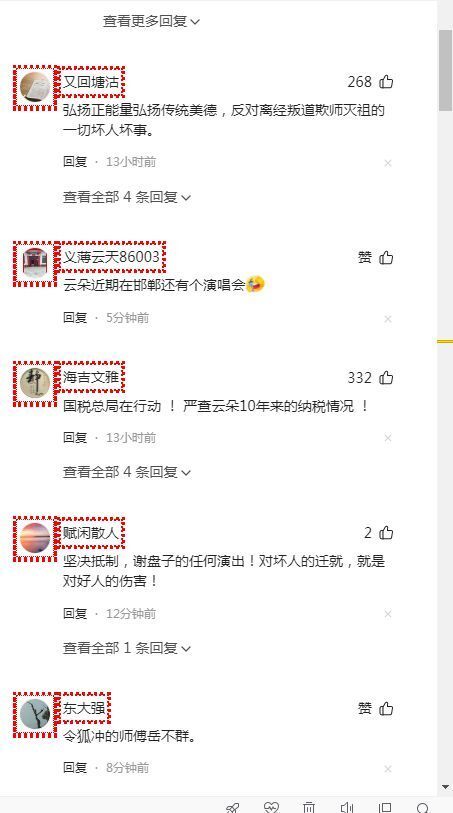The height and width of the screenshot is (813, 453).
Task: Dismiss 又回塘沽's comment with the X
Action: 388,163
